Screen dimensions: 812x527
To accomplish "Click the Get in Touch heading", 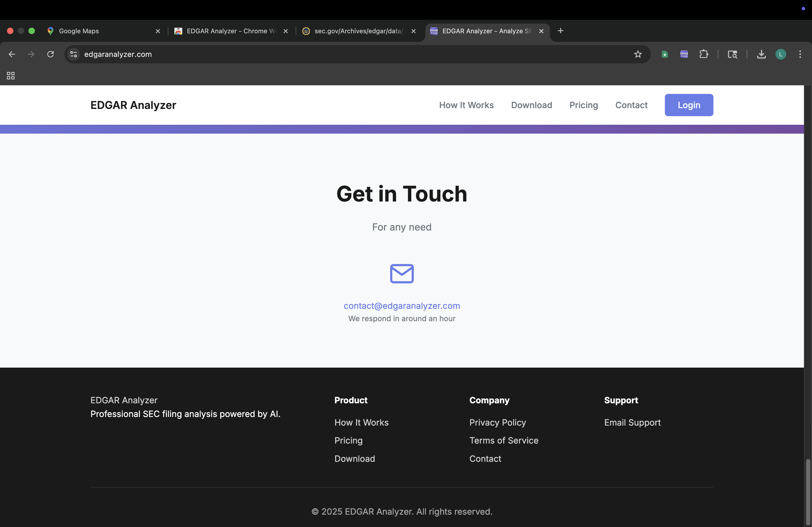I will pos(401,194).
